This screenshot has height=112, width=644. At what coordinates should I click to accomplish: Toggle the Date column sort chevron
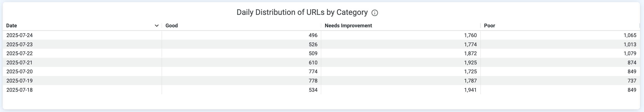(157, 26)
